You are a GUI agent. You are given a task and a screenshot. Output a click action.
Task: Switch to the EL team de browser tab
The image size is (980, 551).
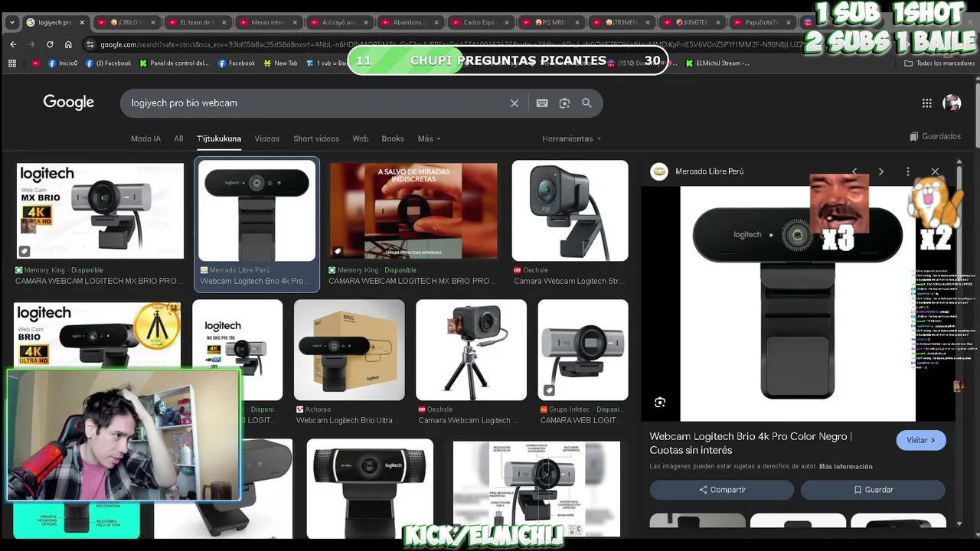[197, 22]
